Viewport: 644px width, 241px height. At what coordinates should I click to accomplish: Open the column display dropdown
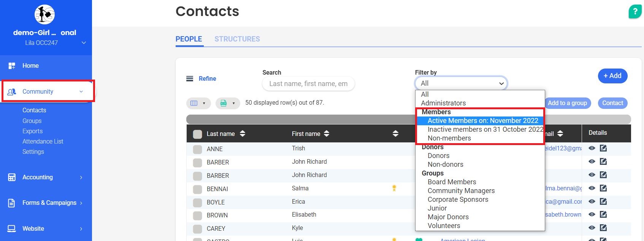(x=198, y=103)
